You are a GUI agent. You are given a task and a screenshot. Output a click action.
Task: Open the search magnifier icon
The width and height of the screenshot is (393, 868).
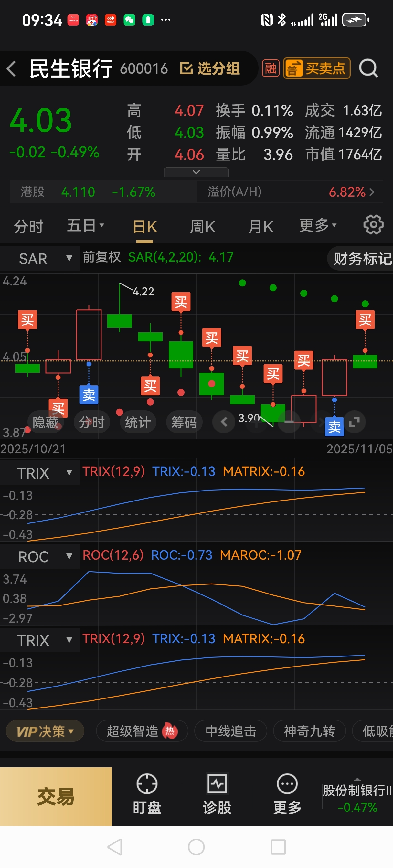368,68
